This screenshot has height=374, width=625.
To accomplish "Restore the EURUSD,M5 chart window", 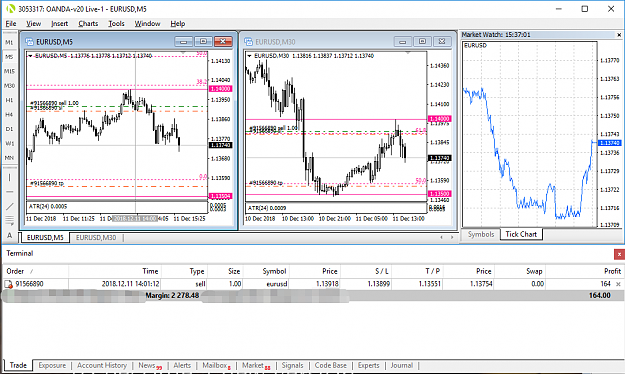I will pos(203,41).
